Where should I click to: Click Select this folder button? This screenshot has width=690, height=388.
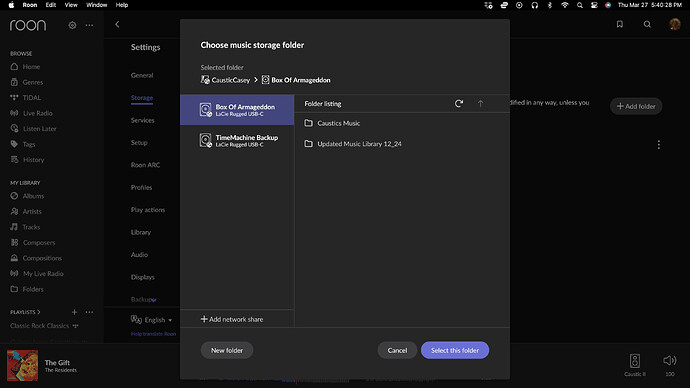pos(455,350)
